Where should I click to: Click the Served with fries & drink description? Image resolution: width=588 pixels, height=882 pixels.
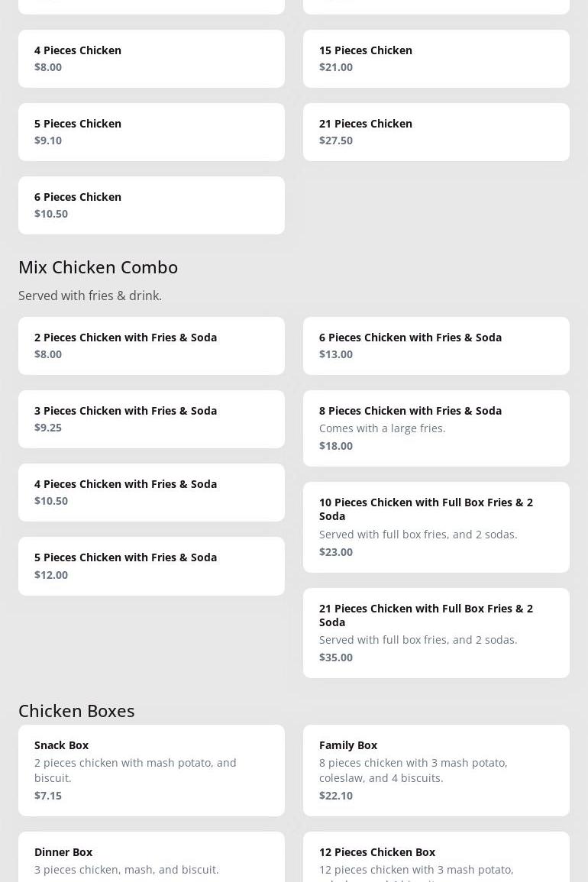[90, 296]
